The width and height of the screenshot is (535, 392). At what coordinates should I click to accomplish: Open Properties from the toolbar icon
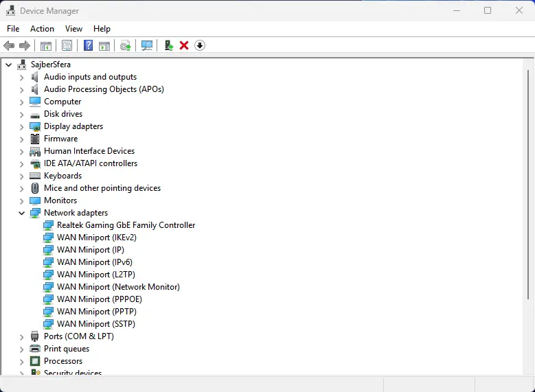67,45
